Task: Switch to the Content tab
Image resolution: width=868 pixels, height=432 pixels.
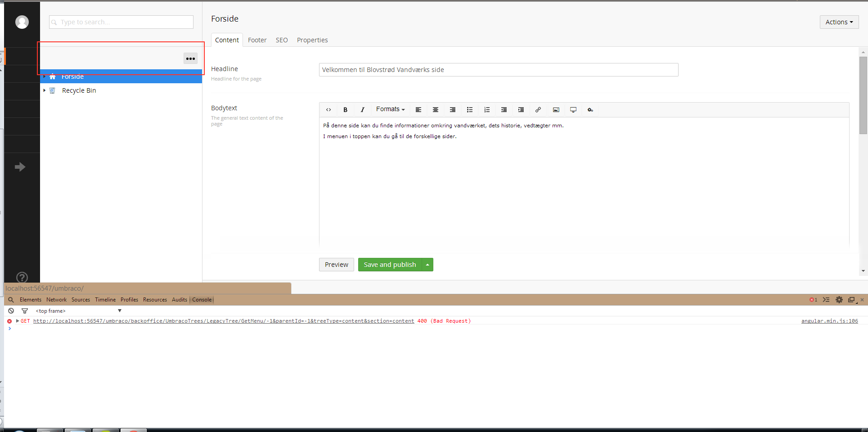Action: [x=227, y=40]
